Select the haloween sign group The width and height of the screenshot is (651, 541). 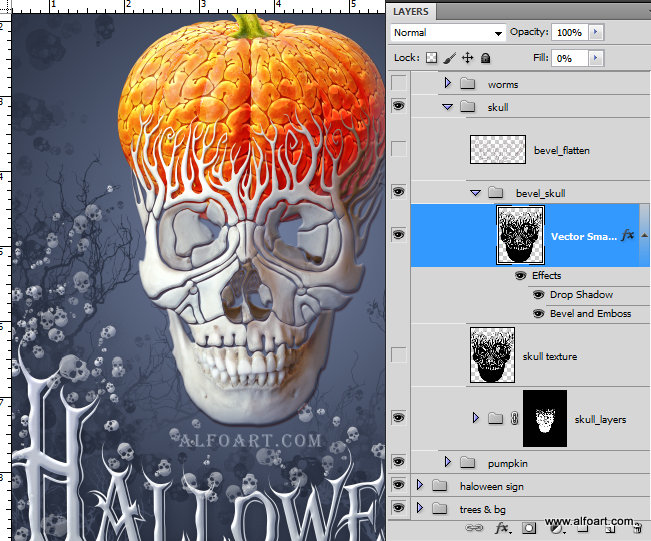[491, 486]
